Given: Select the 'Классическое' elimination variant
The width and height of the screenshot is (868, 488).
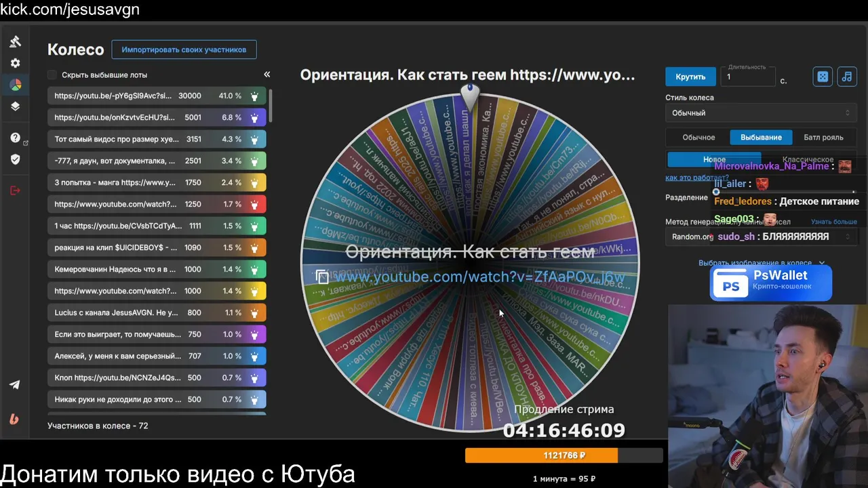Looking at the screenshot, I should click(x=808, y=159).
